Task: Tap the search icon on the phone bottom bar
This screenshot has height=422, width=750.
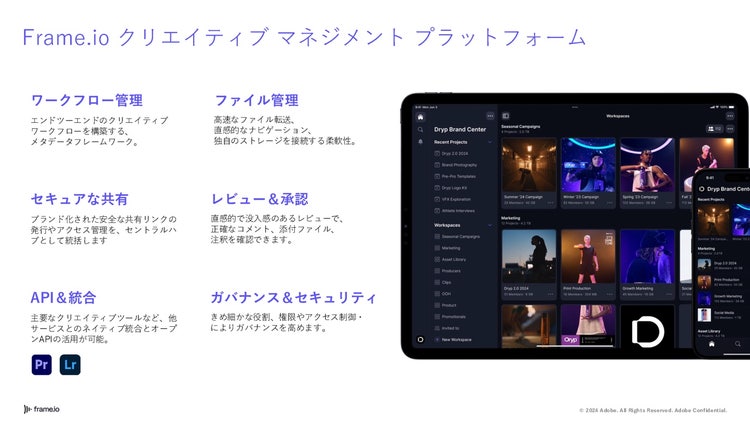Action: tap(738, 344)
